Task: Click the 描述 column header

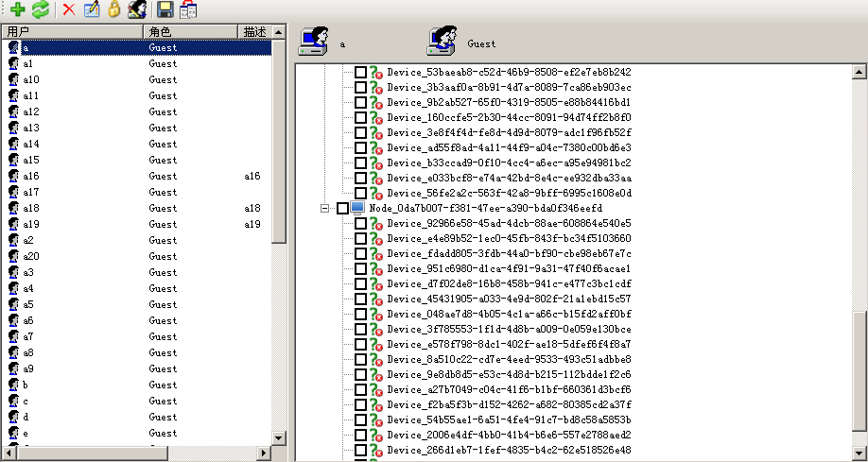Action: [254, 32]
